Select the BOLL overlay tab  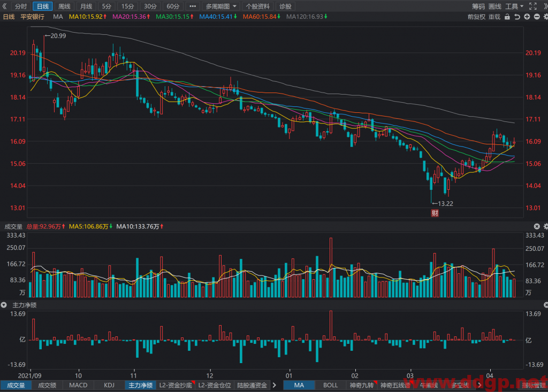point(330,385)
